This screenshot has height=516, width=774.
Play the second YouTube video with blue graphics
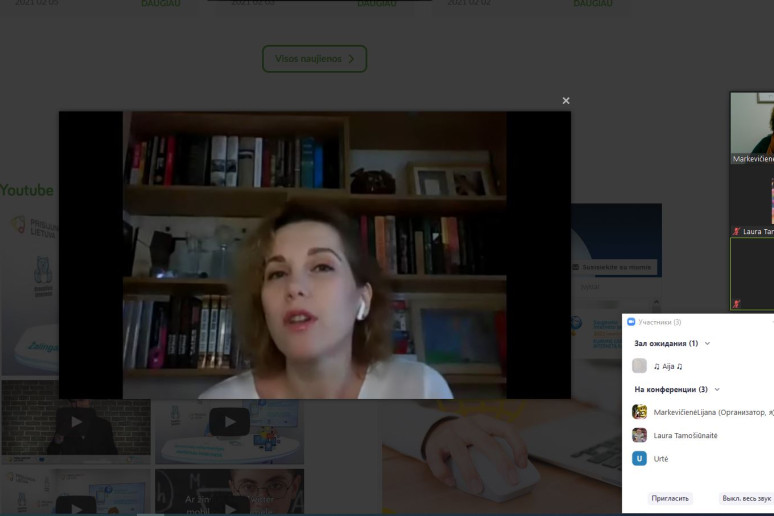click(x=230, y=422)
